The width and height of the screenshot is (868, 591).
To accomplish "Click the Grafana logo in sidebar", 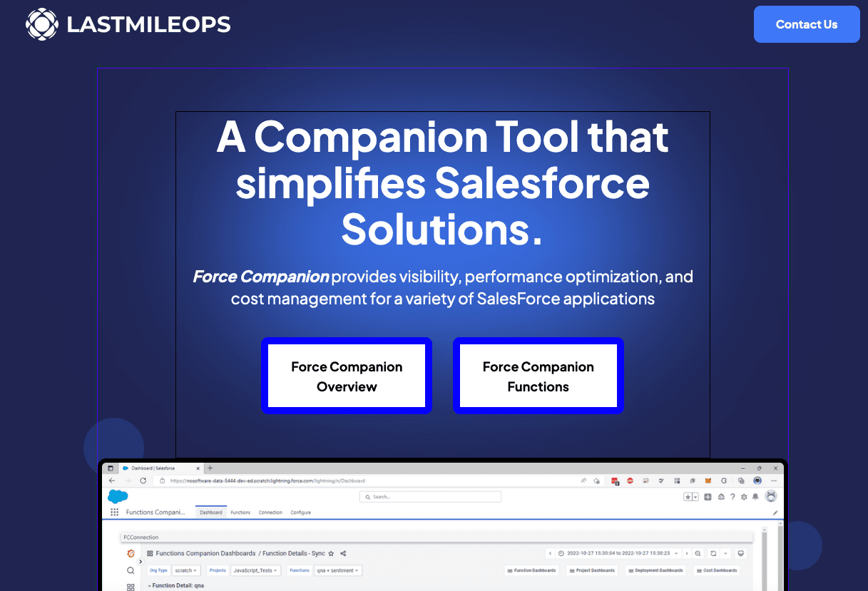I will [x=131, y=553].
